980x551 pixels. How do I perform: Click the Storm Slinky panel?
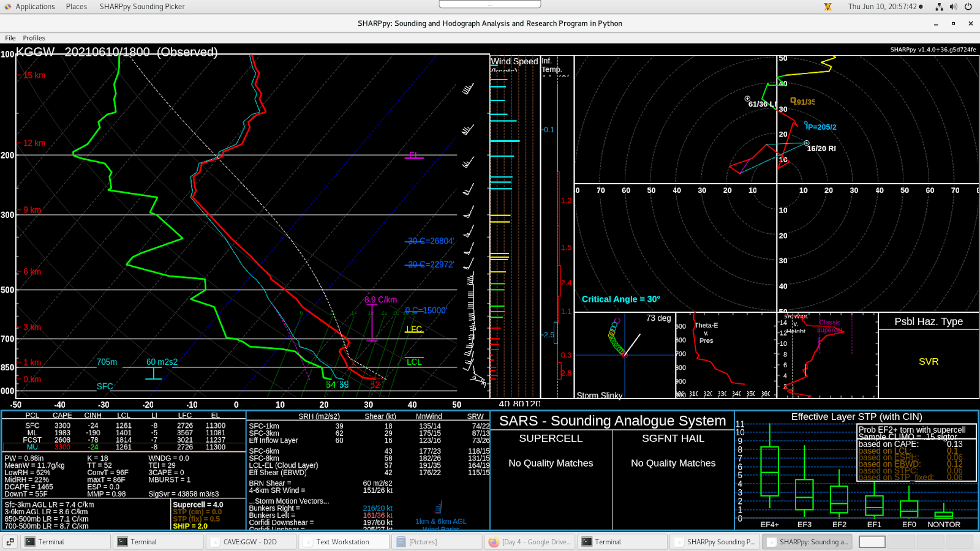pyautogui.click(x=624, y=356)
